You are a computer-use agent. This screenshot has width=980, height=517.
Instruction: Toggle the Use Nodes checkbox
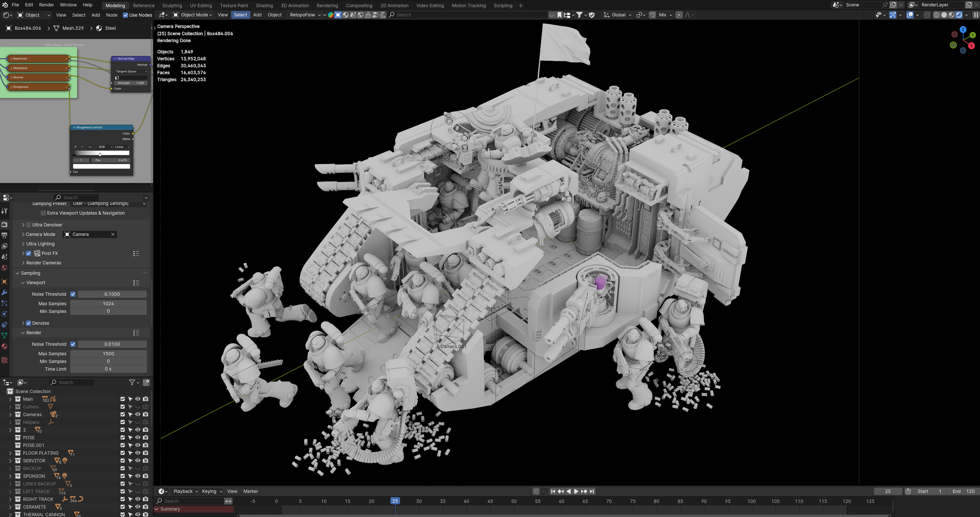click(125, 15)
